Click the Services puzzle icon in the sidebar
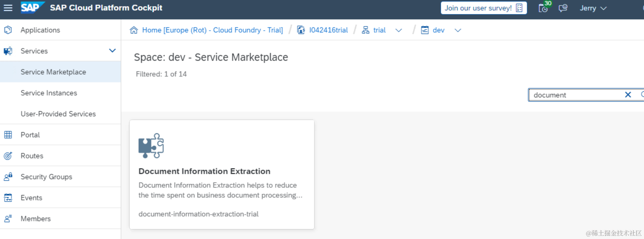 pyautogui.click(x=8, y=51)
